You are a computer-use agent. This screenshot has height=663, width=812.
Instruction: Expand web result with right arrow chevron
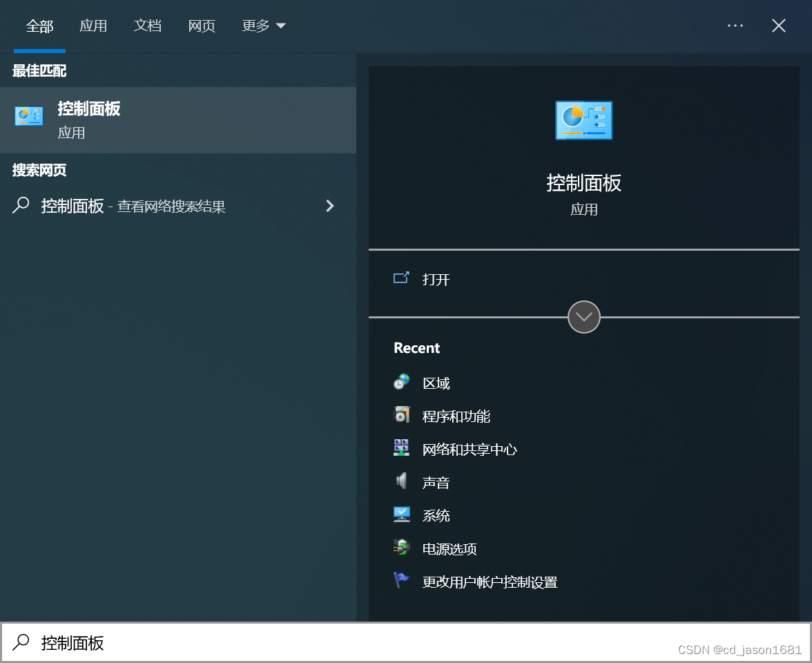(x=330, y=206)
